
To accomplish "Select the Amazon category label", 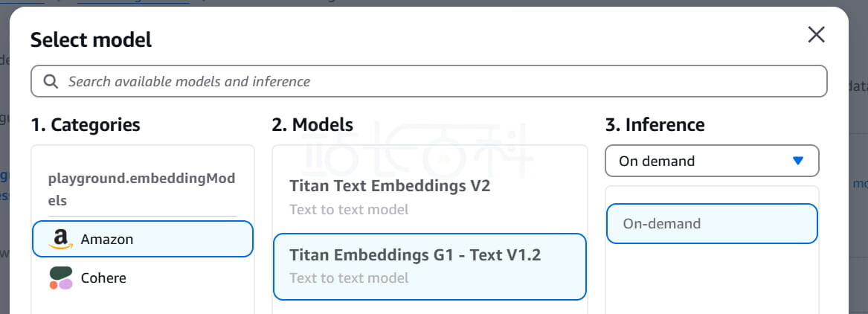I will tap(107, 240).
